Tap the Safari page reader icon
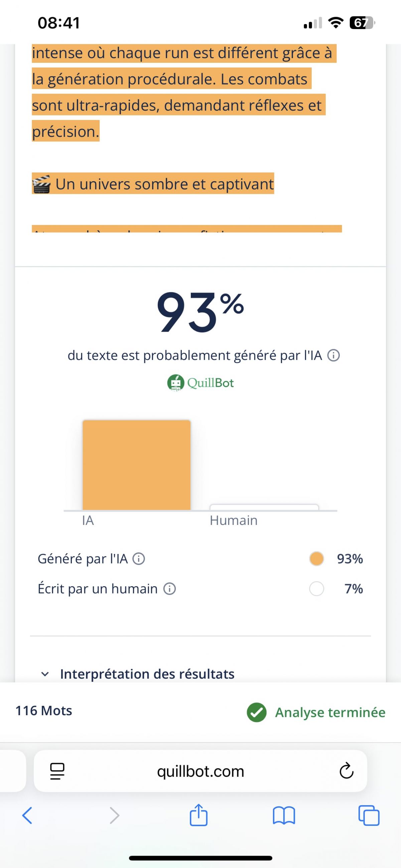 pyautogui.click(x=57, y=771)
